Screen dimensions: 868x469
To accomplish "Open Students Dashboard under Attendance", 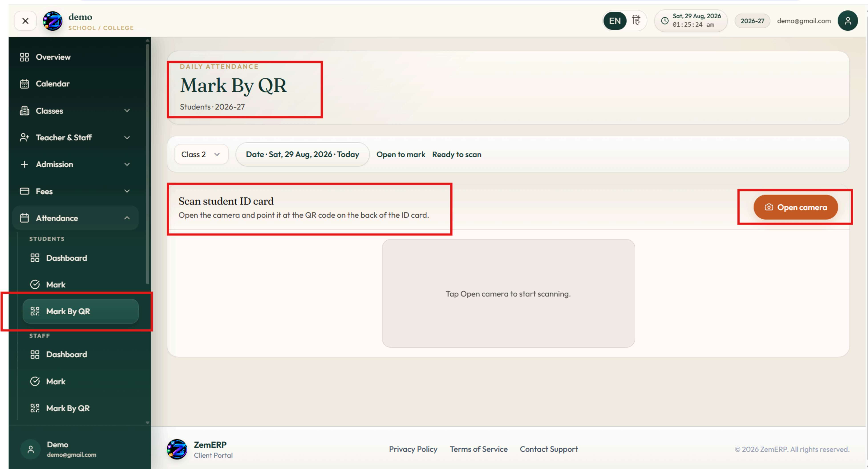I will (81, 258).
